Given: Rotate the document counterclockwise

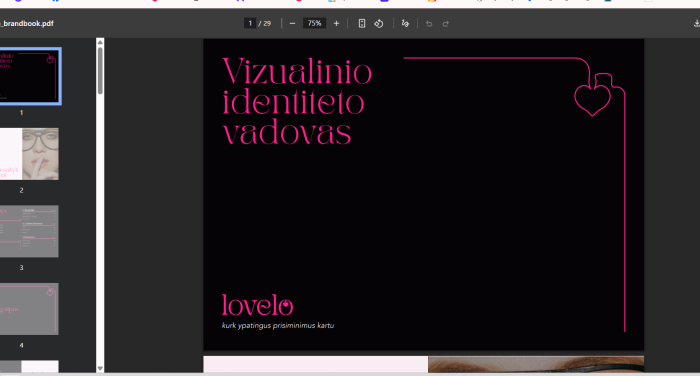Looking at the screenshot, I should 379,24.
